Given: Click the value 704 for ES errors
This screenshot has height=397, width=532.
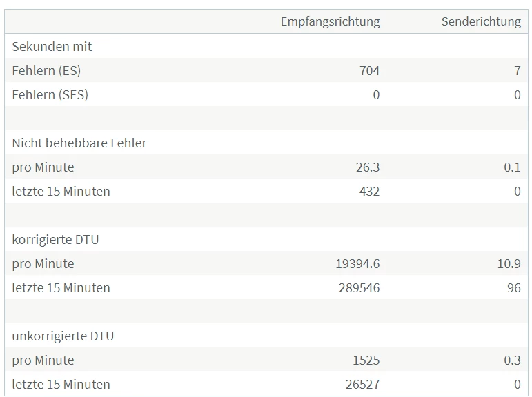Looking at the screenshot, I should coord(369,70).
